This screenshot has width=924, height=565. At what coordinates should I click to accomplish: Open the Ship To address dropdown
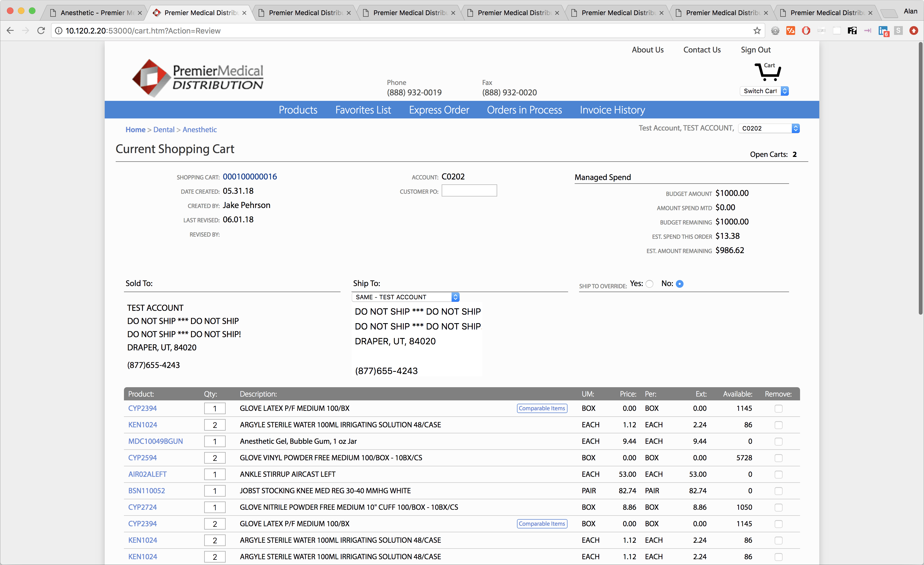[x=405, y=297]
